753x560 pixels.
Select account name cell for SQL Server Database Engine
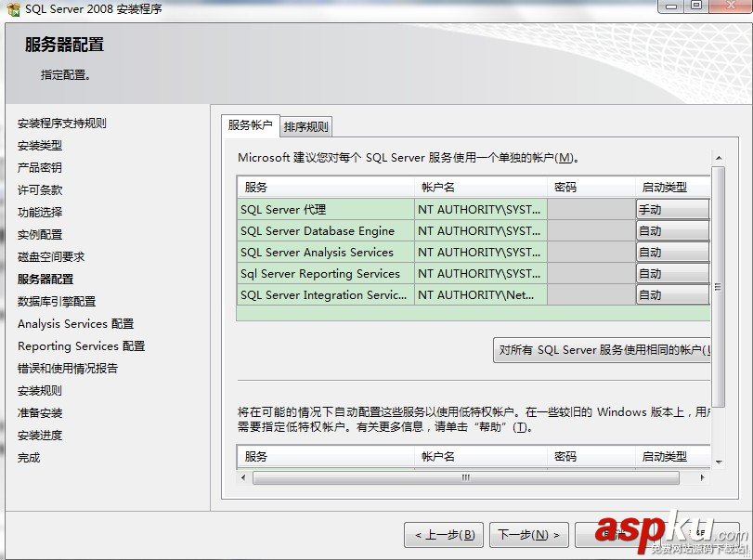tap(481, 231)
